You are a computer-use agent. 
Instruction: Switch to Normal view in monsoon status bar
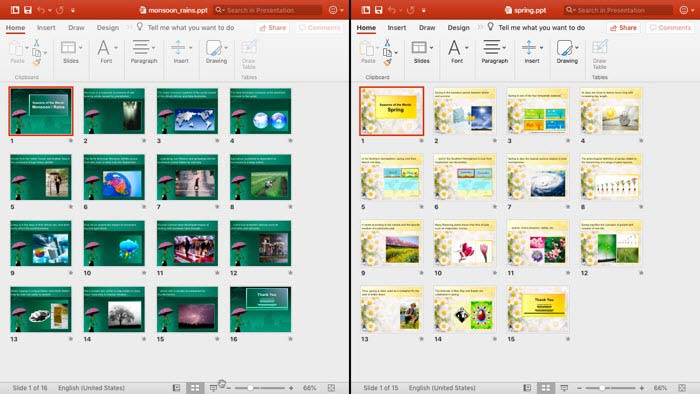(x=176, y=388)
